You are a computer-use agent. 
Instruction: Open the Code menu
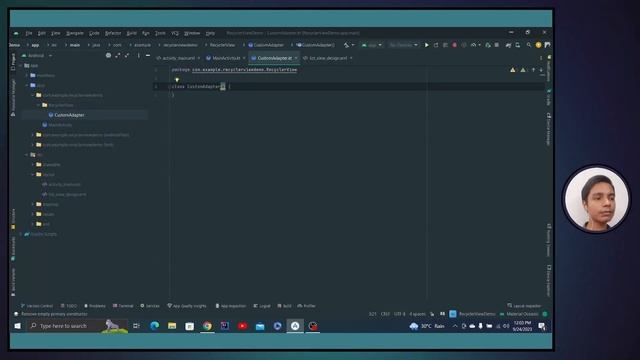94,33
